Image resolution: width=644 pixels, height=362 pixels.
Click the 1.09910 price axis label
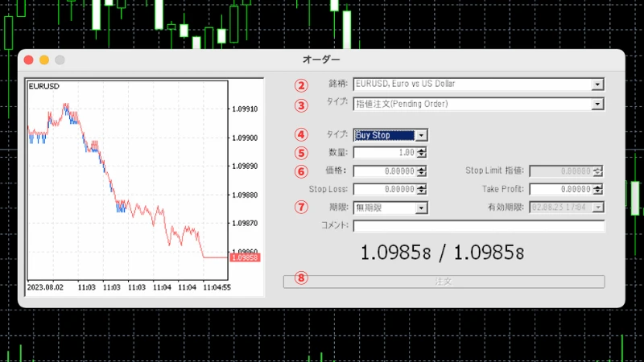tap(245, 109)
